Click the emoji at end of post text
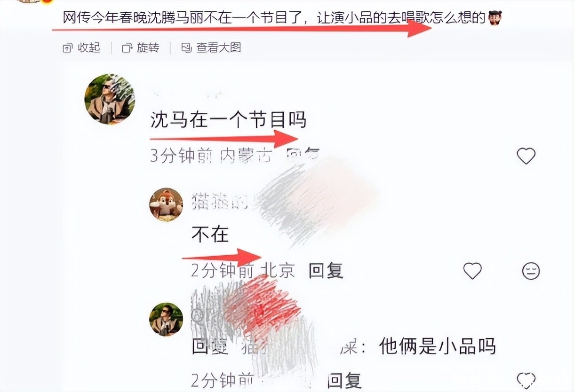The width and height of the screenshot is (574, 392). pyautogui.click(x=495, y=18)
